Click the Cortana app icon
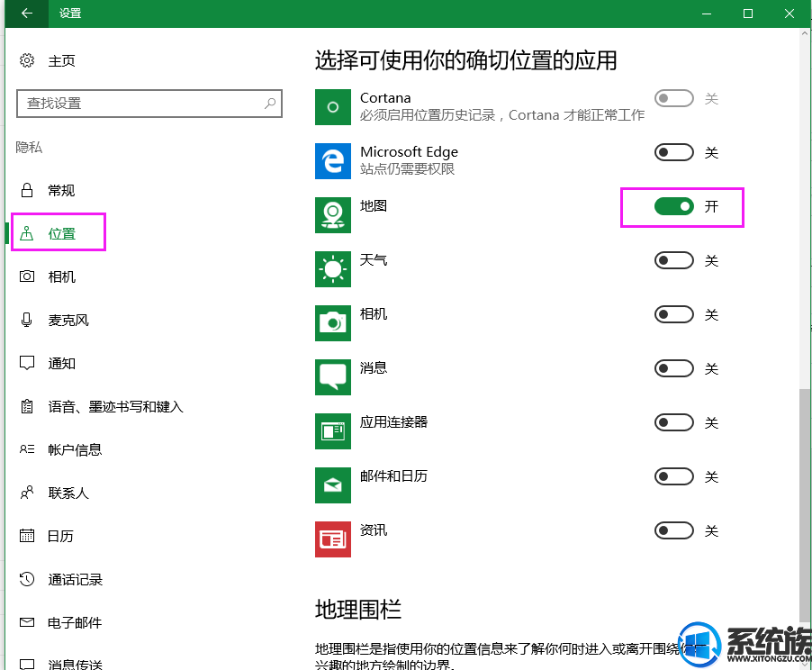The image size is (812, 670). pos(333,107)
